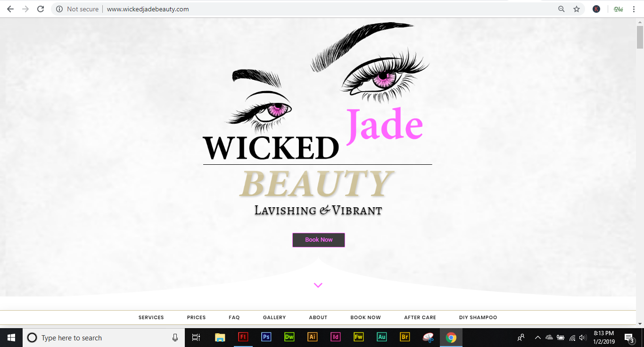Reload the page with the refresh icon
644x347 pixels.
pos(41,9)
